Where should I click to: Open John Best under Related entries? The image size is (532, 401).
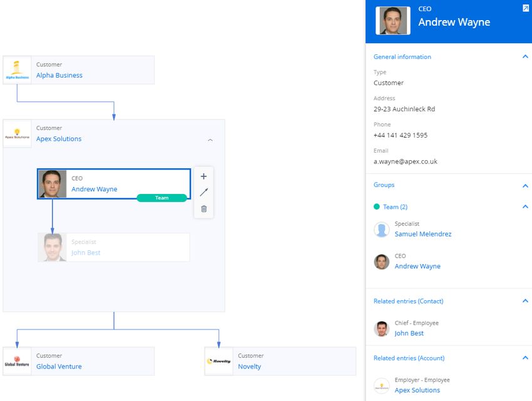(409, 333)
